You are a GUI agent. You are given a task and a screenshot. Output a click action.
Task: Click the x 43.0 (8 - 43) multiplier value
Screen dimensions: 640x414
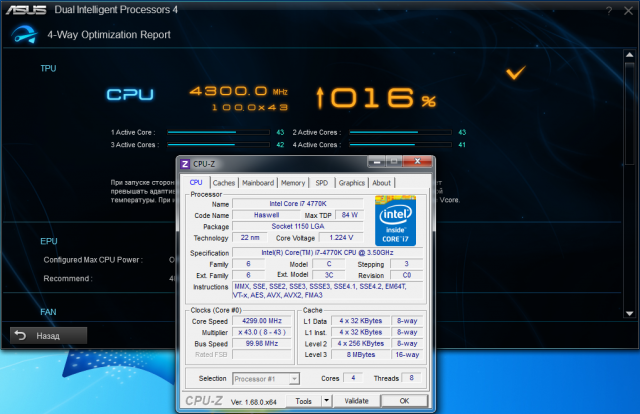pos(262,332)
